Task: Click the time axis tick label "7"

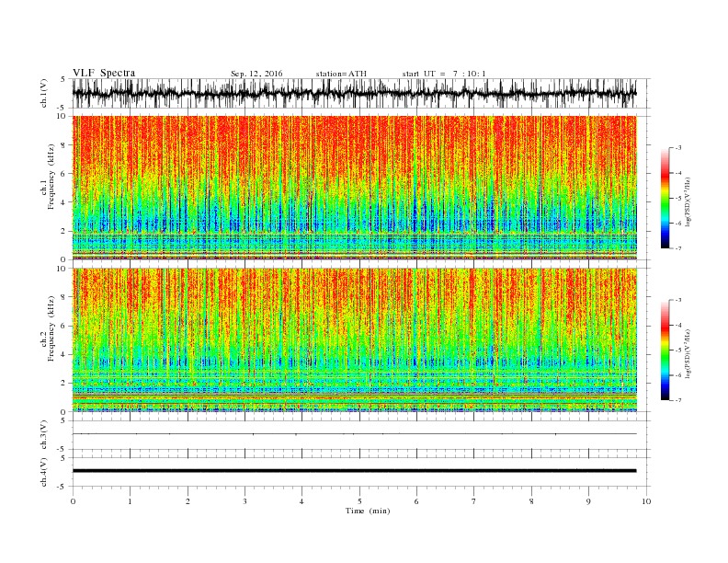Action: [x=473, y=501]
